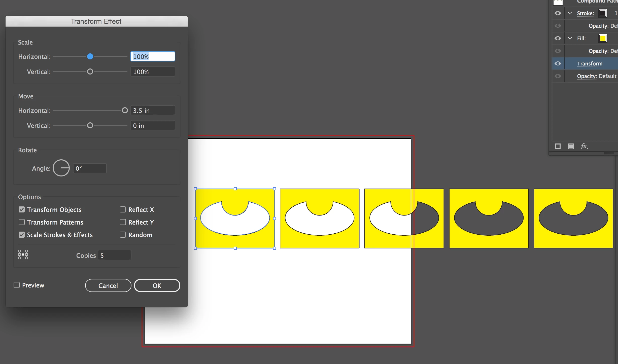Hide the Fill attribute using its eye icon
This screenshot has height=364, width=618.
point(558,38)
